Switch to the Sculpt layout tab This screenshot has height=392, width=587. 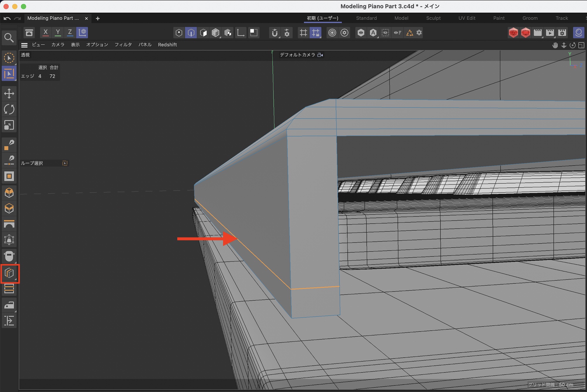tap(433, 18)
